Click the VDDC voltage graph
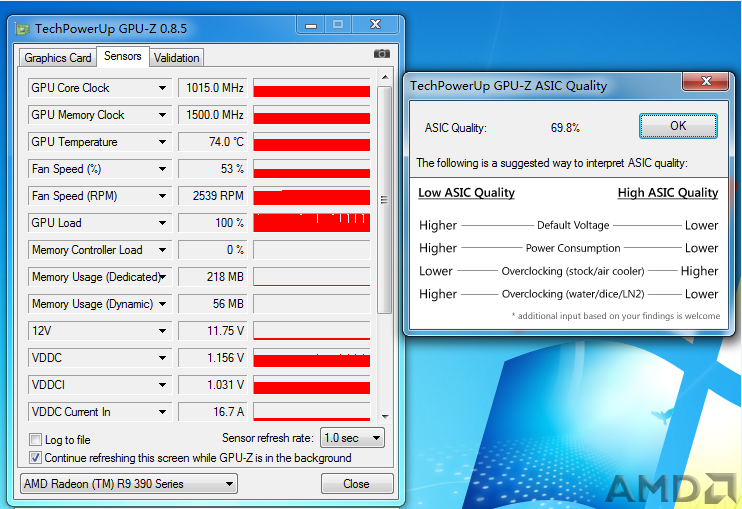The height and width of the screenshot is (509, 742). point(311,358)
